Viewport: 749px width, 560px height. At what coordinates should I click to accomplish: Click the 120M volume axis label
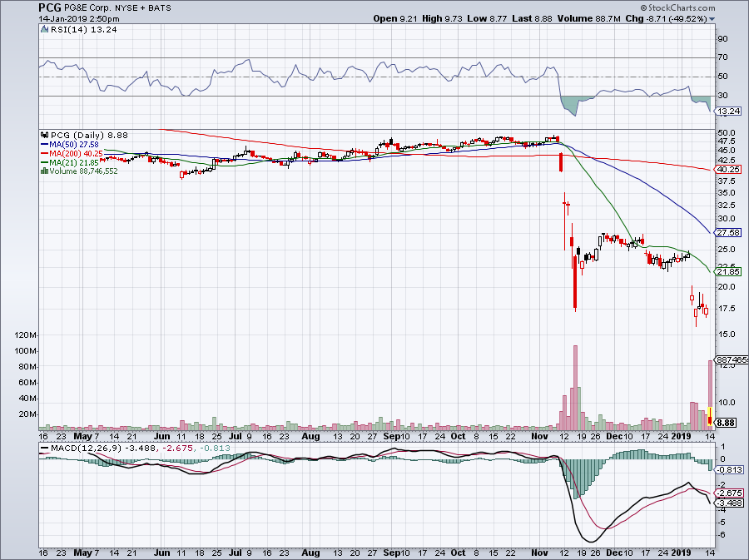[26, 335]
